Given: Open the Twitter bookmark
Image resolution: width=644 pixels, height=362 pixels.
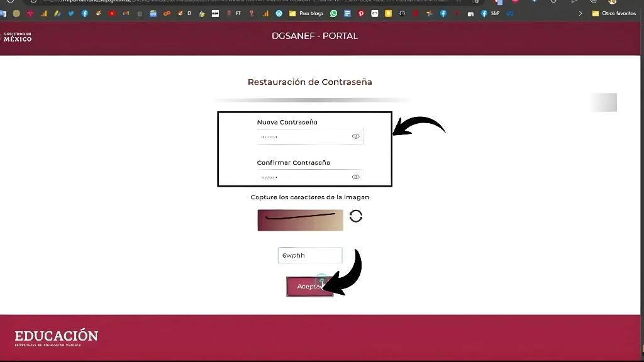Looking at the screenshot, I should [x=72, y=13].
